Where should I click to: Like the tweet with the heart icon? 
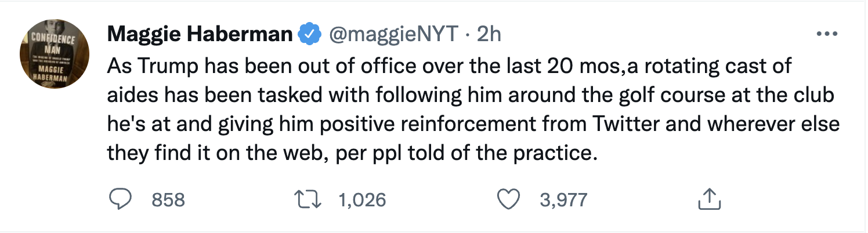coord(509,200)
